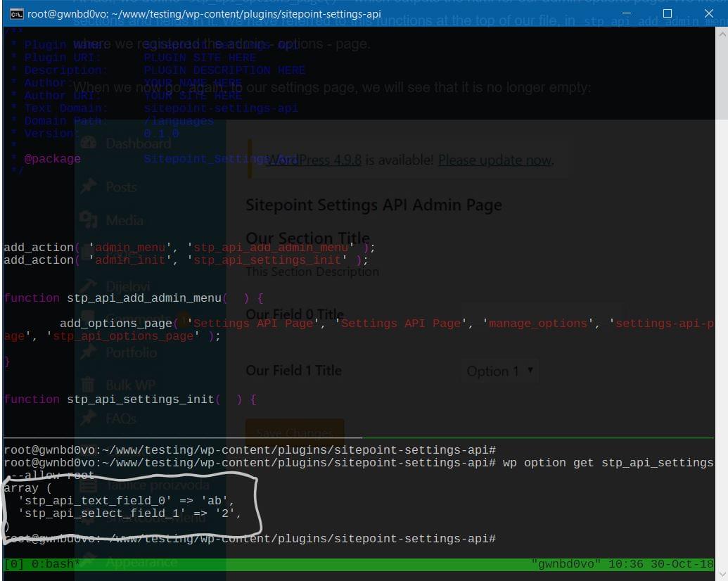Click the Portfolio pin icon

tap(89, 352)
